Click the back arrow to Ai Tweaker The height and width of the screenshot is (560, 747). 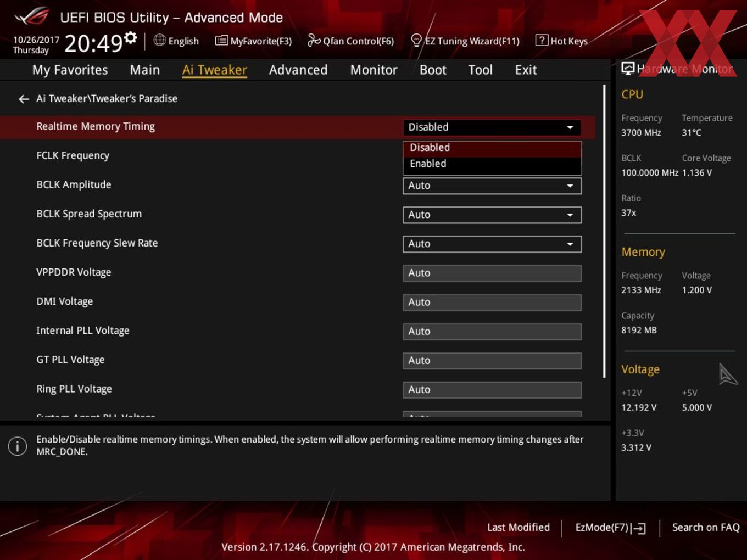coord(24,99)
